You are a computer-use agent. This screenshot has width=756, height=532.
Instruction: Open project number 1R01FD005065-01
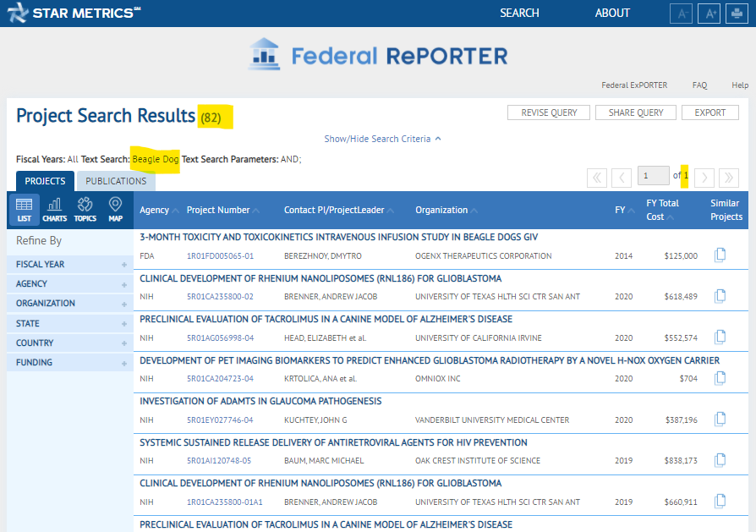[x=220, y=256]
